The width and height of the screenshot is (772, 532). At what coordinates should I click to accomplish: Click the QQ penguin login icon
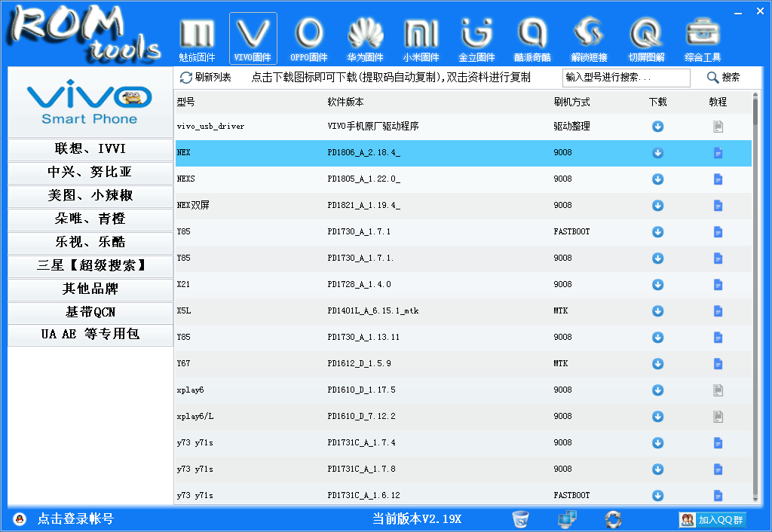[20, 518]
